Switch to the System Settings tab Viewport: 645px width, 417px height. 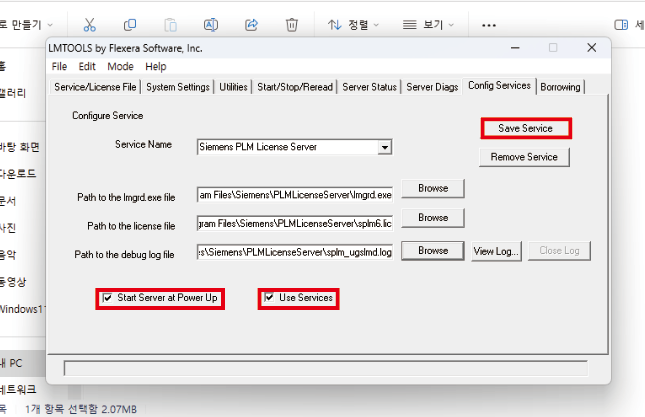pyautogui.click(x=178, y=87)
